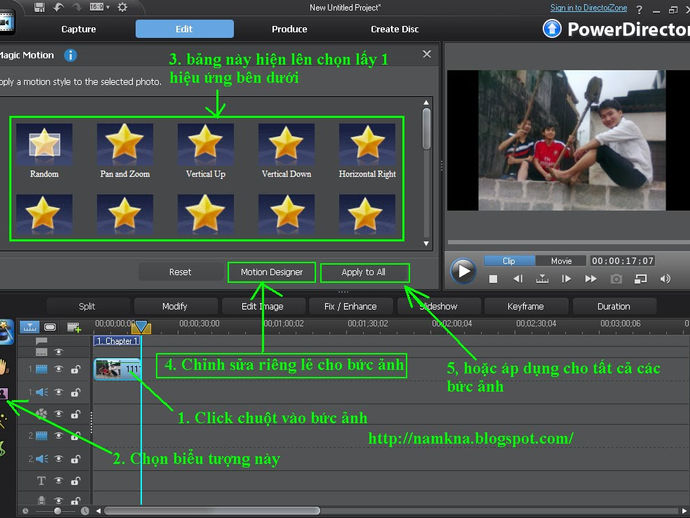Play the preview

tap(463, 271)
